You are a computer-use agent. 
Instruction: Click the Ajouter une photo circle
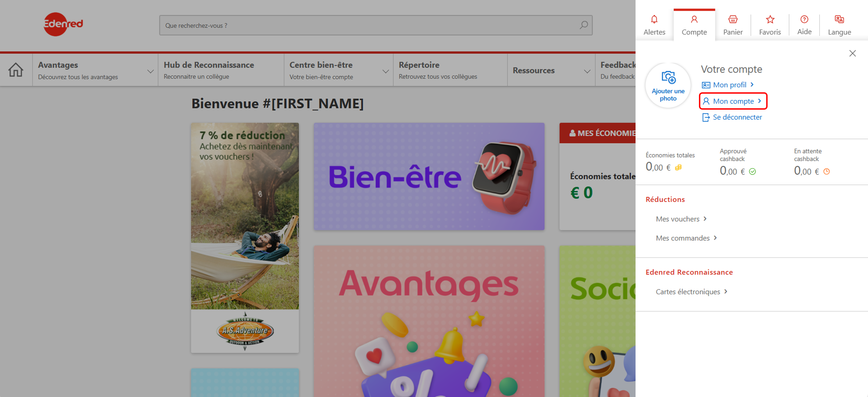point(668,86)
